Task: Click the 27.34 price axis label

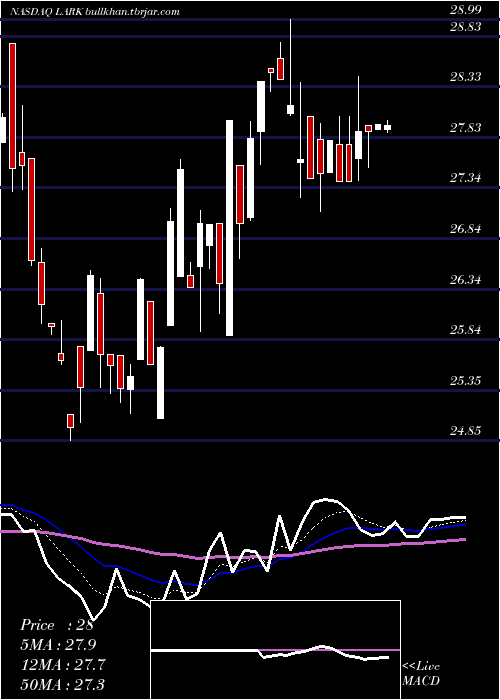Action: point(465,178)
